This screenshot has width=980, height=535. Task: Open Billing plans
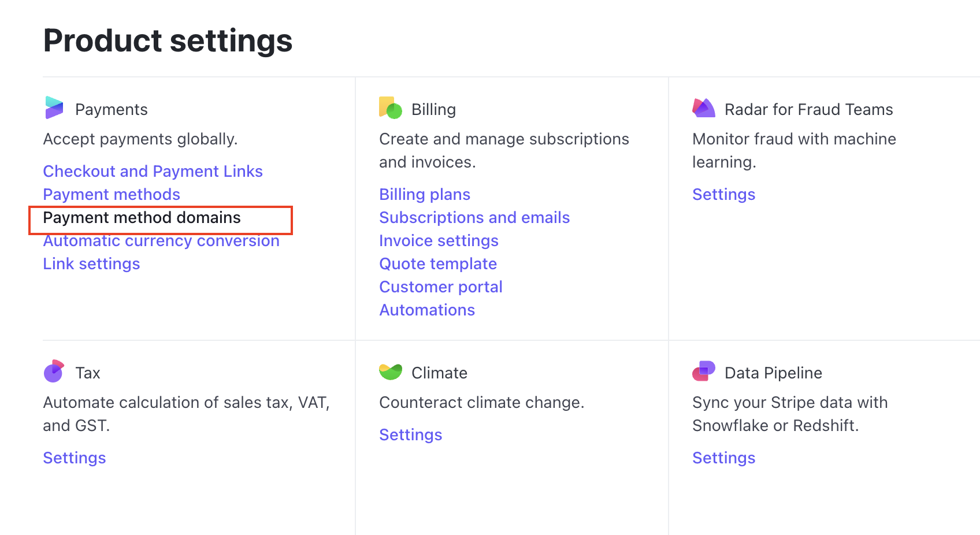click(425, 195)
